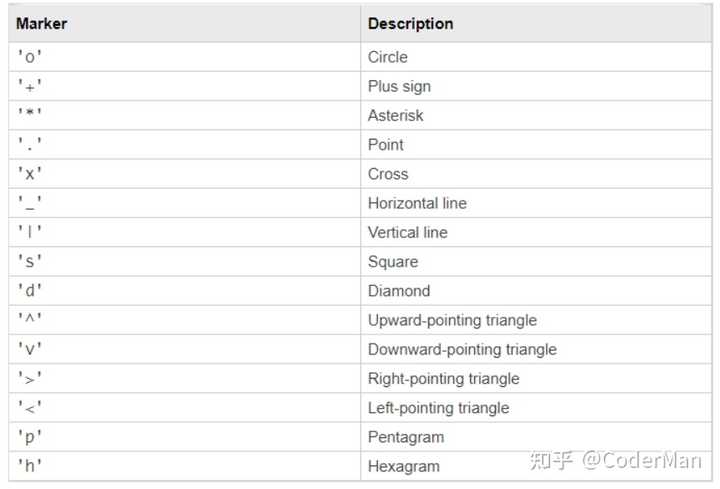
Task: Select the Left-pointing triangle description
Action: click(x=438, y=408)
